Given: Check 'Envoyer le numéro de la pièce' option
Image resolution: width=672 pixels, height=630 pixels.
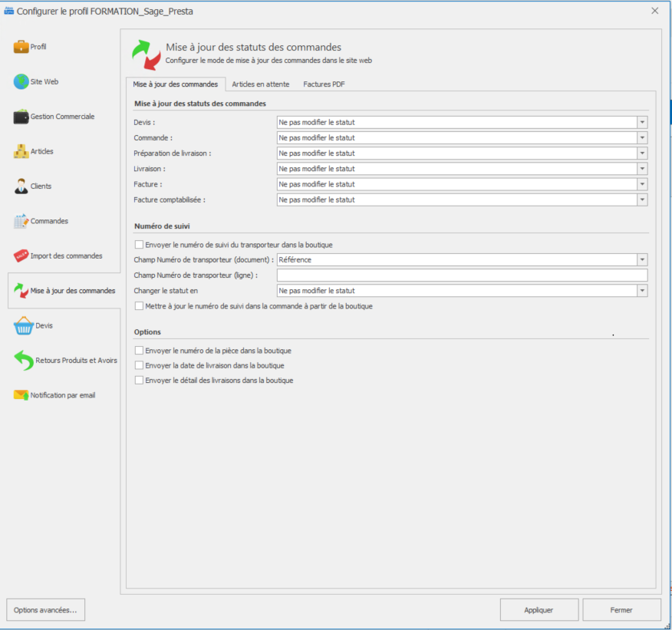Looking at the screenshot, I should (x=139, y=351).
